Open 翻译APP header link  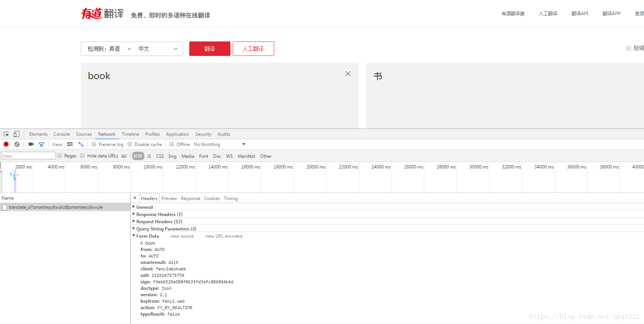coord(611,14)
